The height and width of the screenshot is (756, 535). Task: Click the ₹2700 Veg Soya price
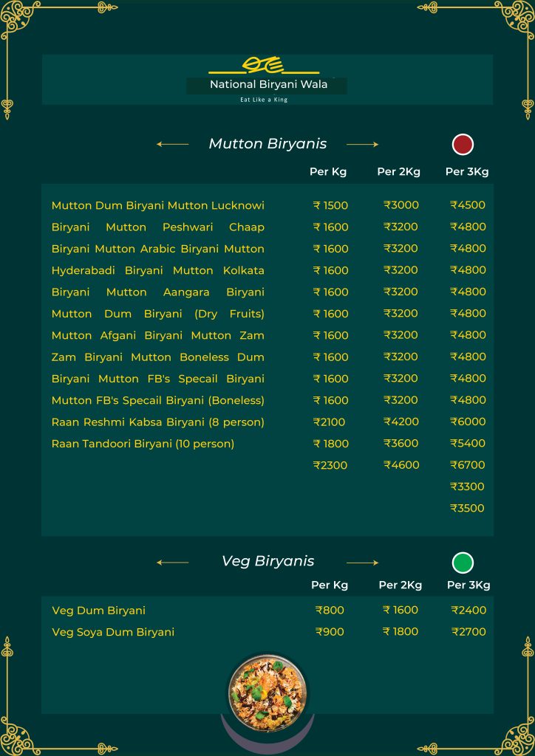(x=468, y=632)
